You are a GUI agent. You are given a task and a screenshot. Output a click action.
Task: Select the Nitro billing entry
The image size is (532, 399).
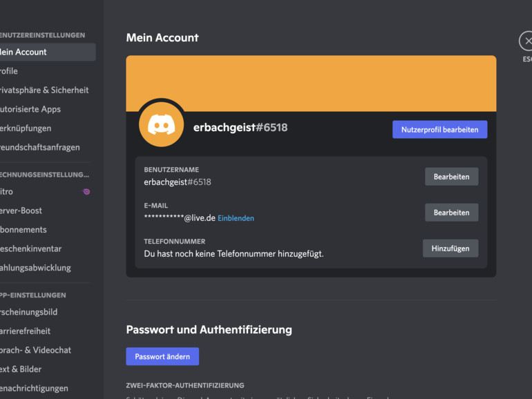point(48,191)
